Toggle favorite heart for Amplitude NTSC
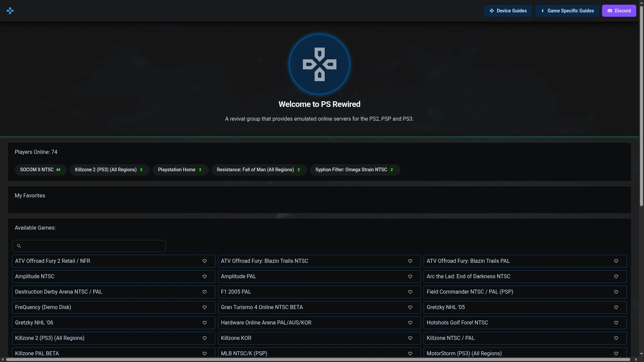Image resolution: width=644 pixels, height=362 pixels. coord(205,277)
